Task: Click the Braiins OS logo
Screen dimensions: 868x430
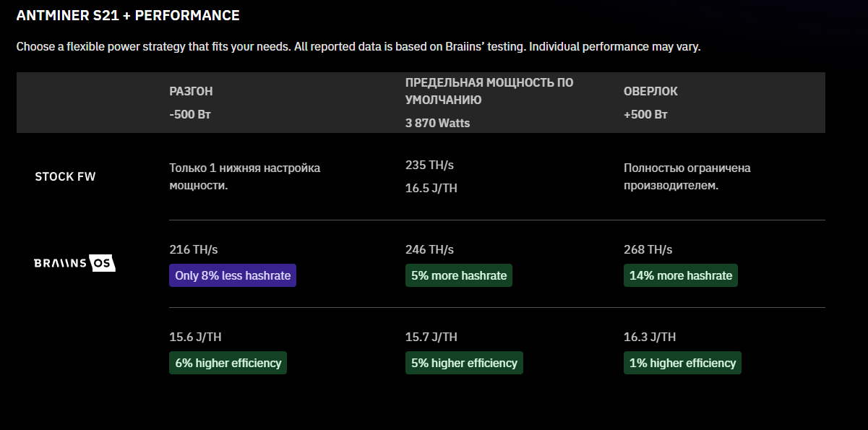Action: 74,264
